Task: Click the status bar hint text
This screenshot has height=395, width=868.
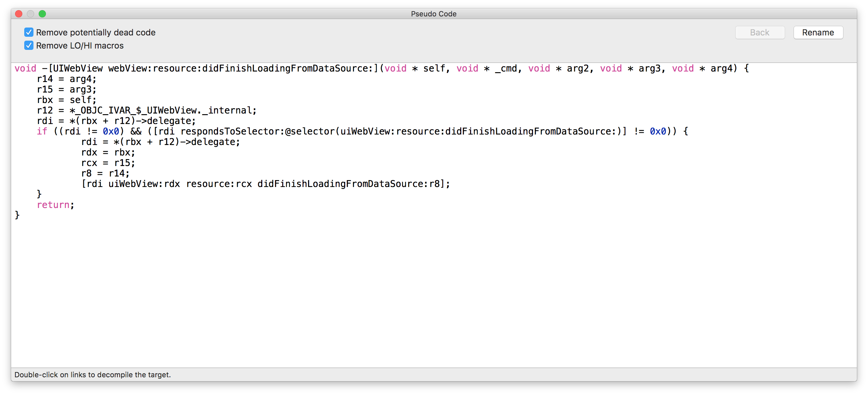Action: pos(93,374)
